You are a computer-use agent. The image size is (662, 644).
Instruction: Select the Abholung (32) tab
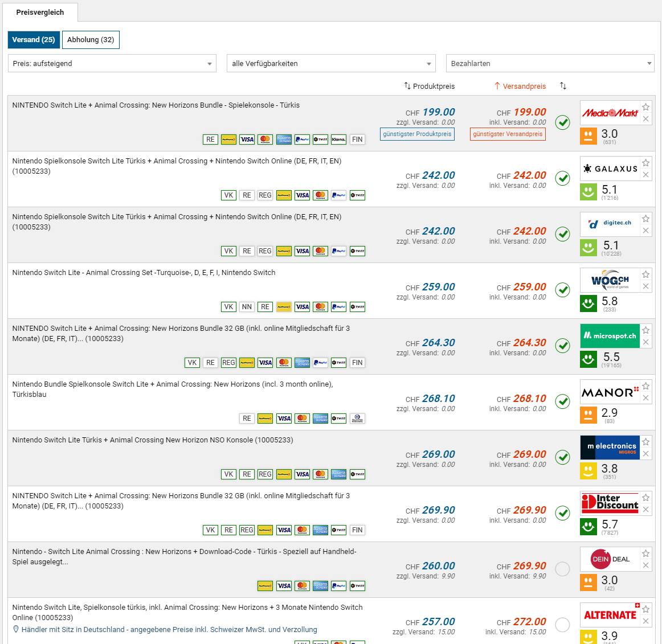point(91,40)
